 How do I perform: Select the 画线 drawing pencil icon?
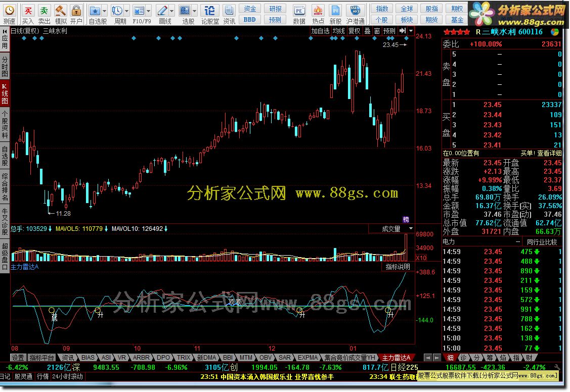[x=162, y=11]
